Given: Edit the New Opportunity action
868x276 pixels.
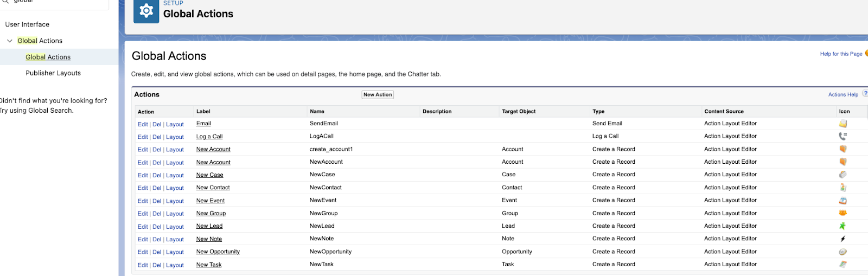Looking at the screenshot, I should tap(143, 252).
